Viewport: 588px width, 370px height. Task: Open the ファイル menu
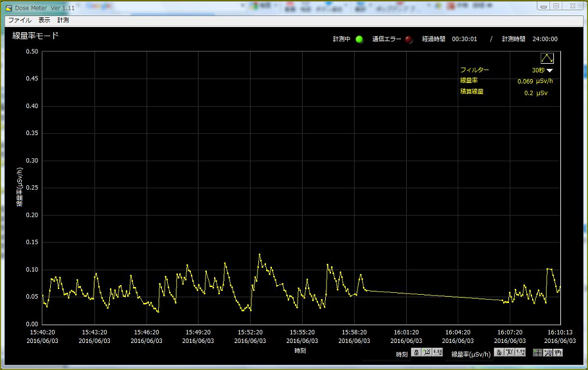coord(19,21)
